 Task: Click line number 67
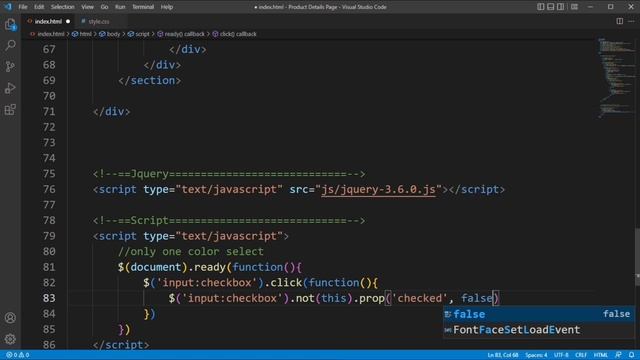49,49
